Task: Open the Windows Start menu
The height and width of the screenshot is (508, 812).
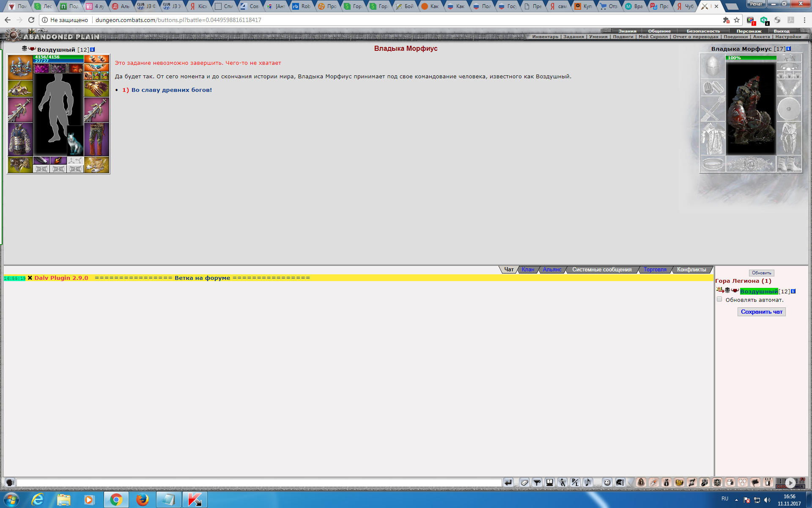Action: tap(11, 500)
